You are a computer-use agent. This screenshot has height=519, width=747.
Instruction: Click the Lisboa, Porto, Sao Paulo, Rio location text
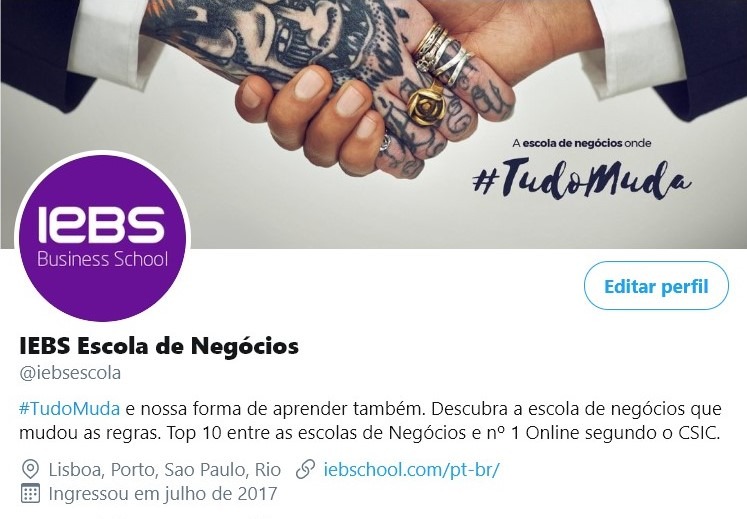[165, 469]
